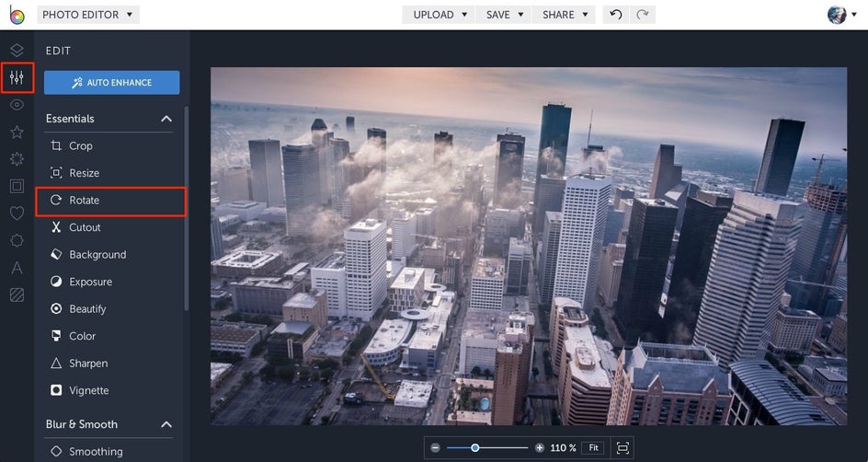Click the Color label text
The width and height of the screenshot is (868, 462).
click(x=83, y=336)
